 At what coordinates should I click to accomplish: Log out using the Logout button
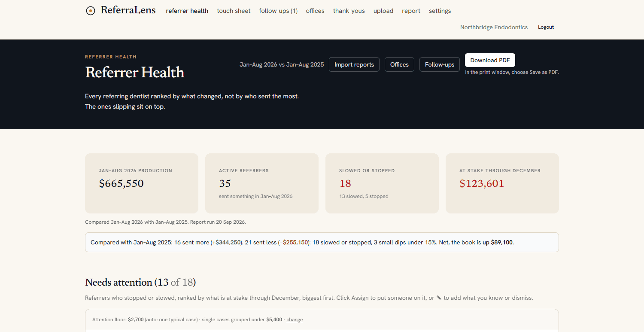click(x=546, y=27)
